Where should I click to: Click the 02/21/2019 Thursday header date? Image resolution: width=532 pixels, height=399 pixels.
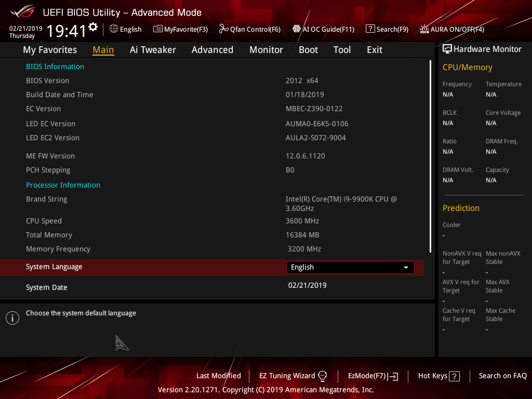click(25, 32)
